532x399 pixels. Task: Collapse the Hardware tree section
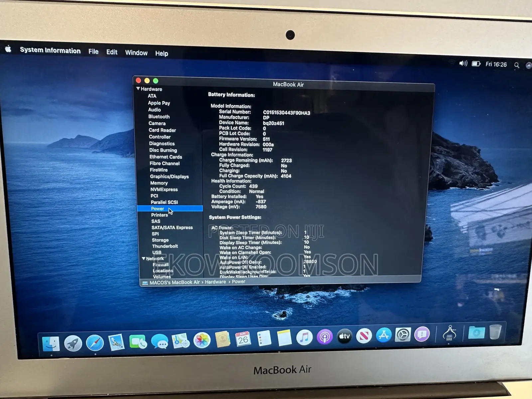(x=138, y=89)
